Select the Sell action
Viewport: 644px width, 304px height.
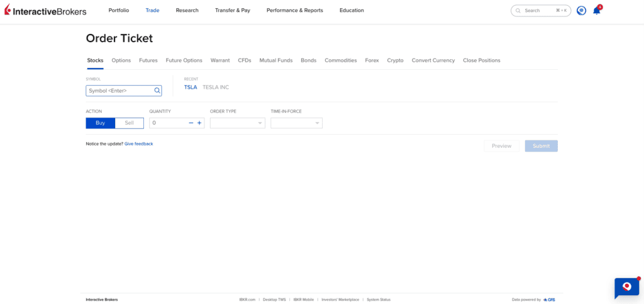130,123
